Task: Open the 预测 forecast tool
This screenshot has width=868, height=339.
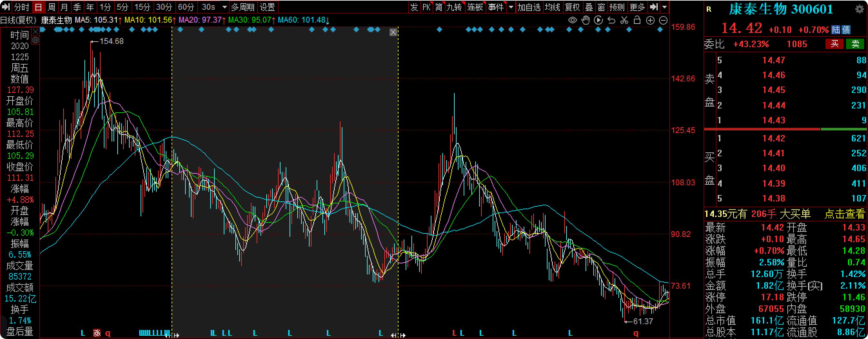Action: (617, 7)
